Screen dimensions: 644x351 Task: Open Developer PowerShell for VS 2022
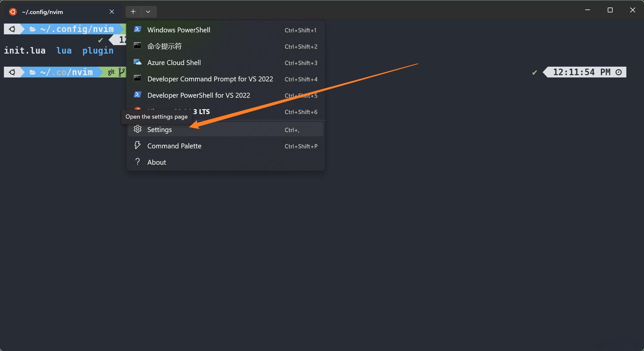click(x=226, y=95)
